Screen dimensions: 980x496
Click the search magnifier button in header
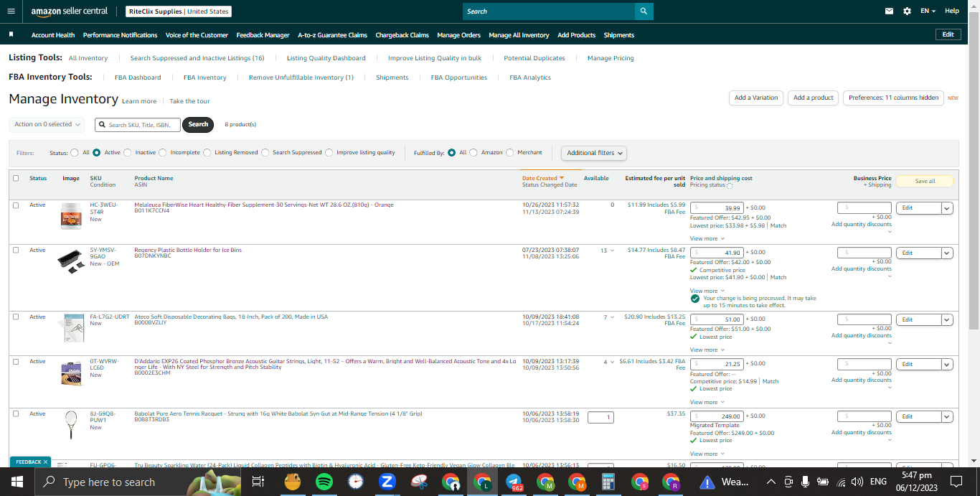(x=644, y=11)
